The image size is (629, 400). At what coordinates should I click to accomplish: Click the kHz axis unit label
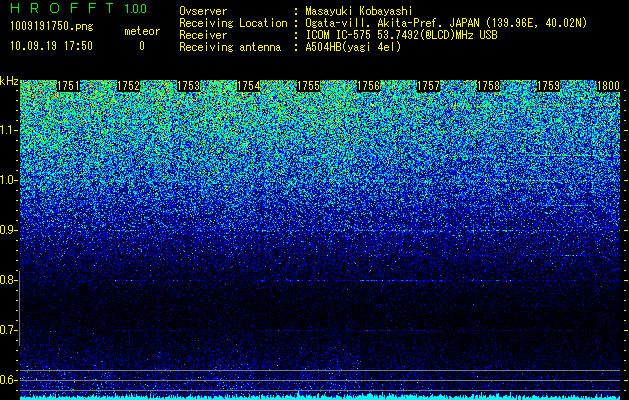(9, 81)
